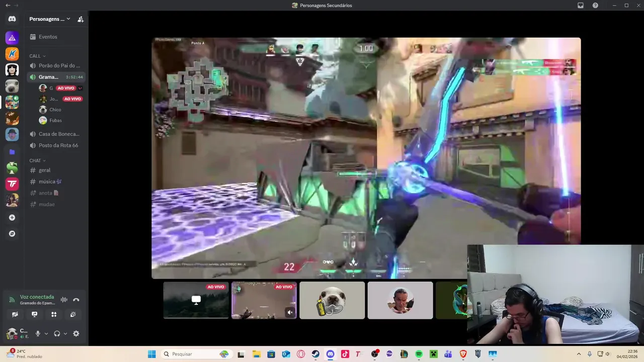This screenshot has width=644, height=362.
Task: Select first AO VIVO stream thumbnail
Action: [x=196, y=300]
